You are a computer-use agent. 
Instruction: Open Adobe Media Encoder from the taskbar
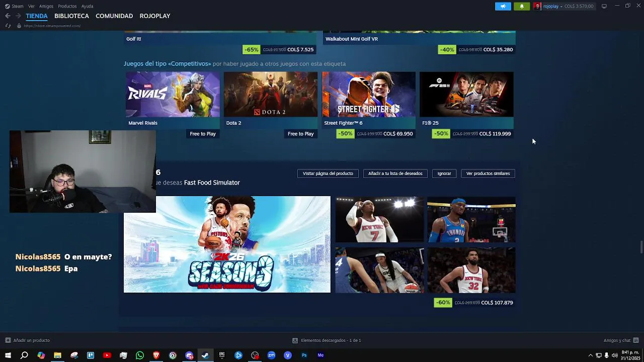click(x=320, y=355)
